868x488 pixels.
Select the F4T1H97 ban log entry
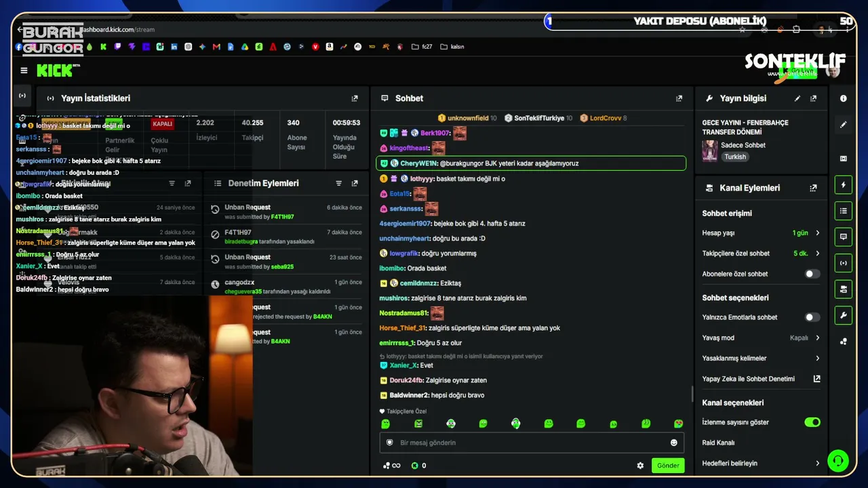(x=285, y=237)
